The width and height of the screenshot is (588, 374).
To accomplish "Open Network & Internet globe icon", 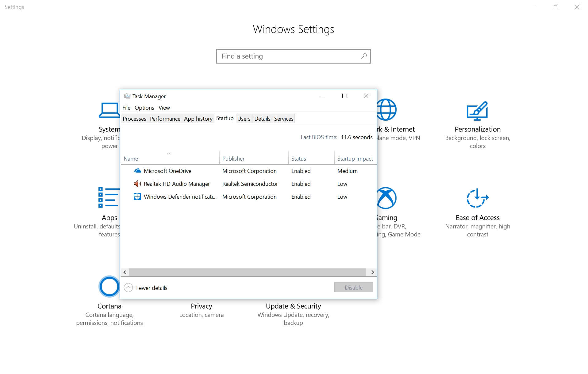I will (386, 110).
